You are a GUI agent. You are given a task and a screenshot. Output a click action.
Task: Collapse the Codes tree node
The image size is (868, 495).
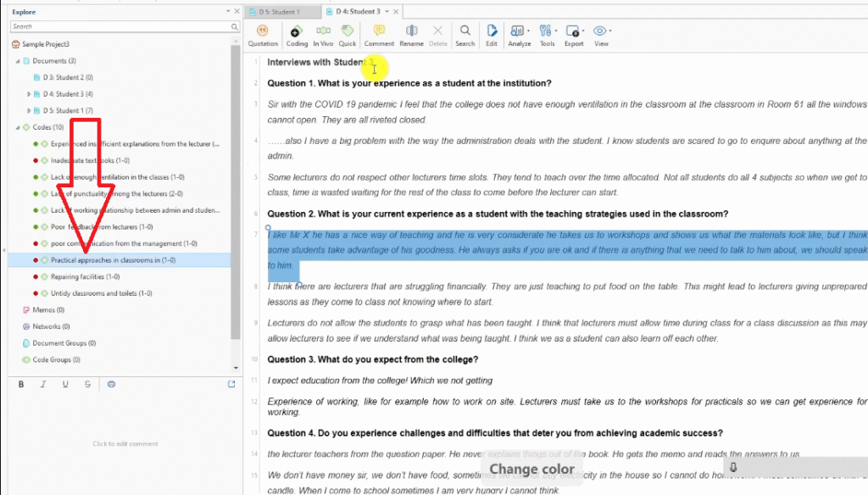(16, 127)
